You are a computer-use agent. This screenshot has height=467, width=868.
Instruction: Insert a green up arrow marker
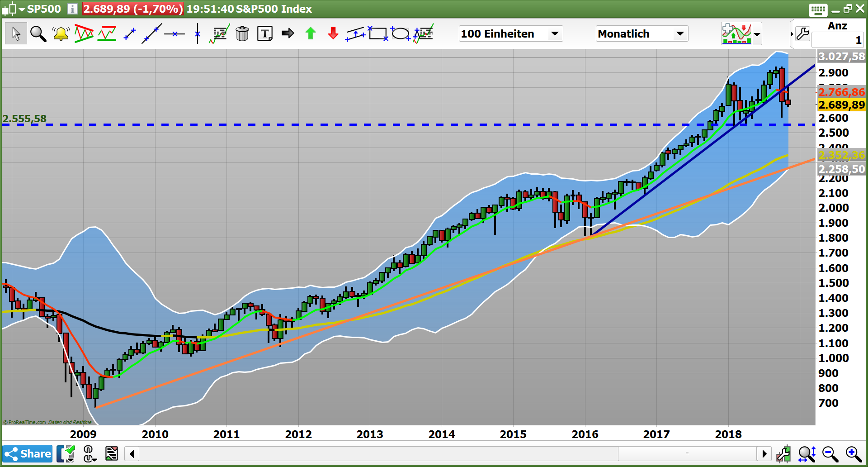click(311, 33)
